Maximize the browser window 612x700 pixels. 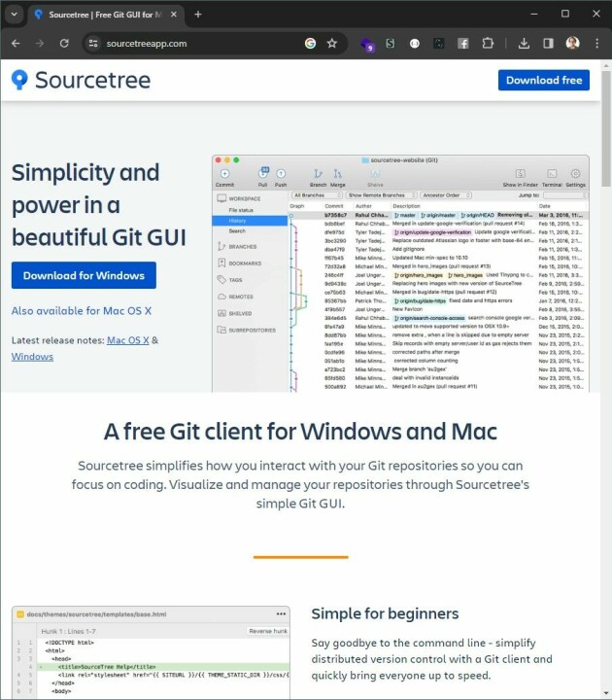pos(565,14)
